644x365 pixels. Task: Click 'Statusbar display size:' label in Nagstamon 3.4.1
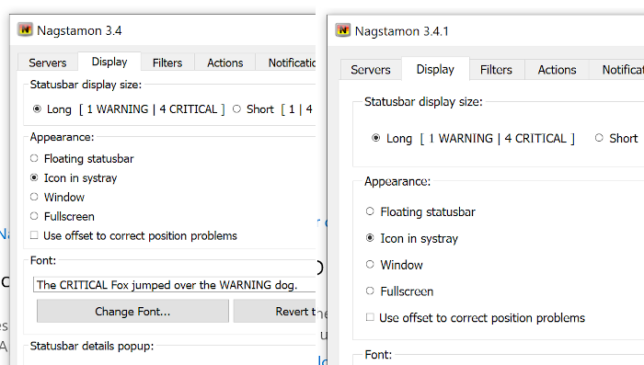(423, 101)
